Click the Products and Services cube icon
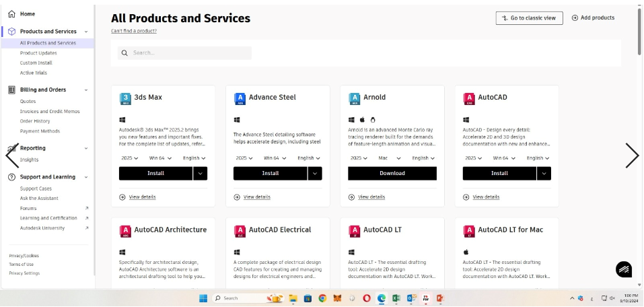The image size is (644, 307). [x=11, y=31]
